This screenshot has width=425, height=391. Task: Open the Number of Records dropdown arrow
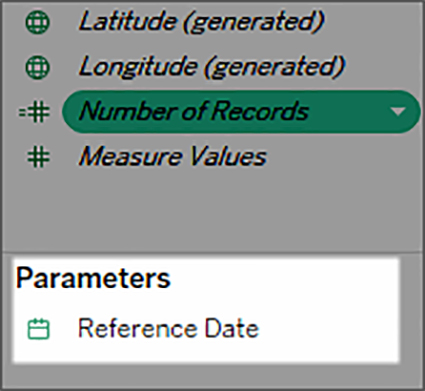coord(398,112)
